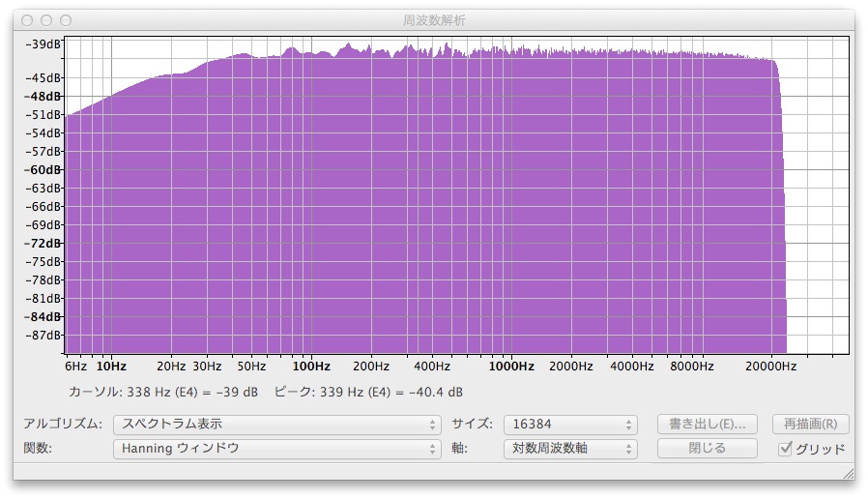Open the 関数 dropdown showing Hanning ウィンドウ
868x499 pixels.
pyautogui.click(x=276, y=449)
